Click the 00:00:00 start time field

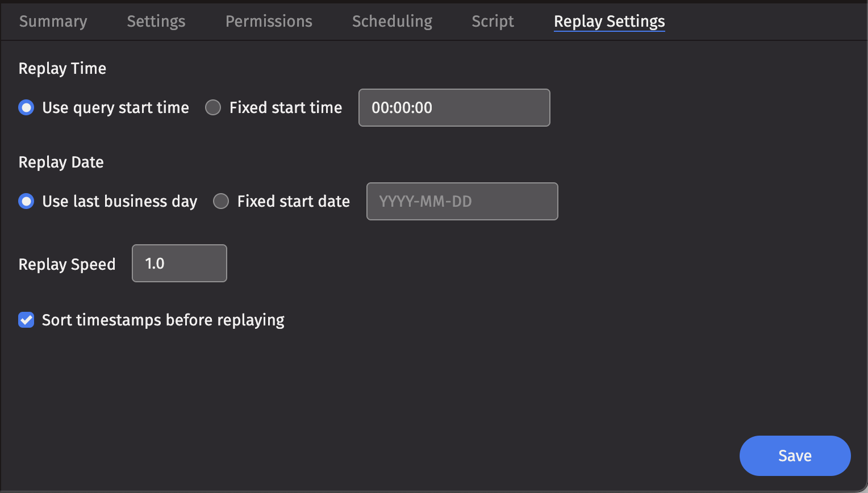click(x=454, y=107)
